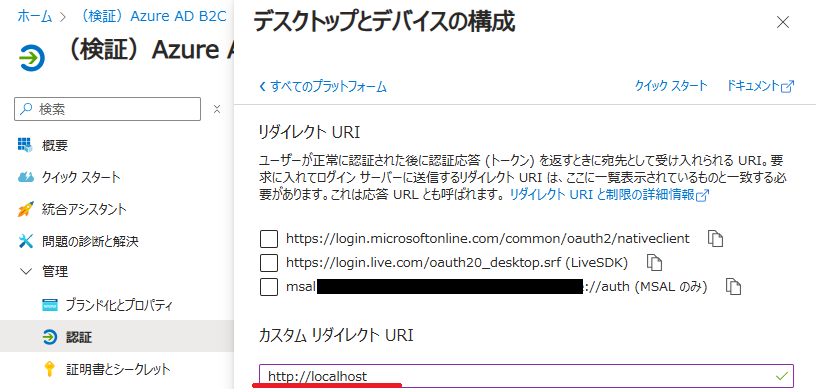Close the desktop and device configuration panel
816x389 pixels.
click(x=783, y=22)
